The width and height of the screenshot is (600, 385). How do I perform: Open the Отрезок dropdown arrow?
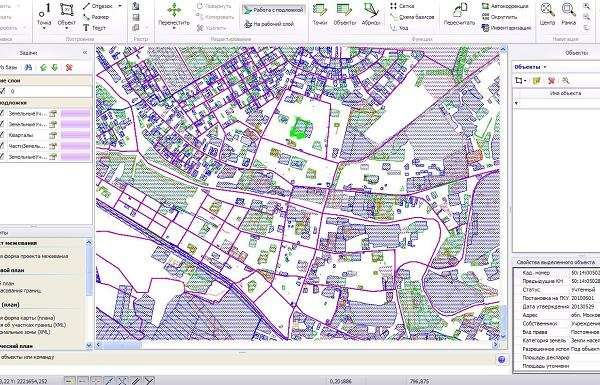coord(120,6)
